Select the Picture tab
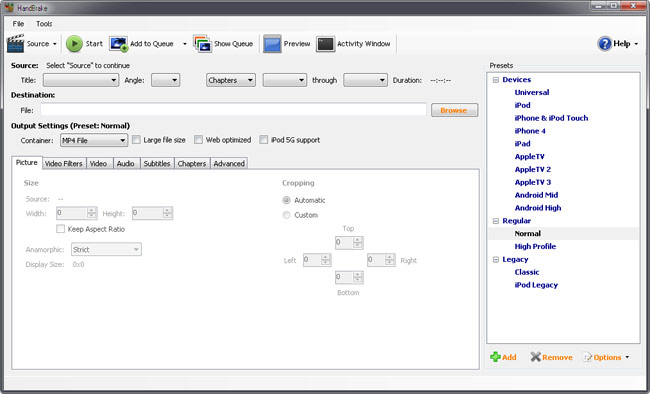Viewport: 650px width, 394px height. coord(27,163)
